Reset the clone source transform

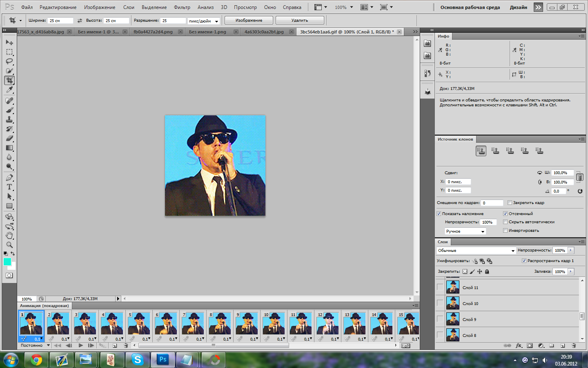[580, 191]
